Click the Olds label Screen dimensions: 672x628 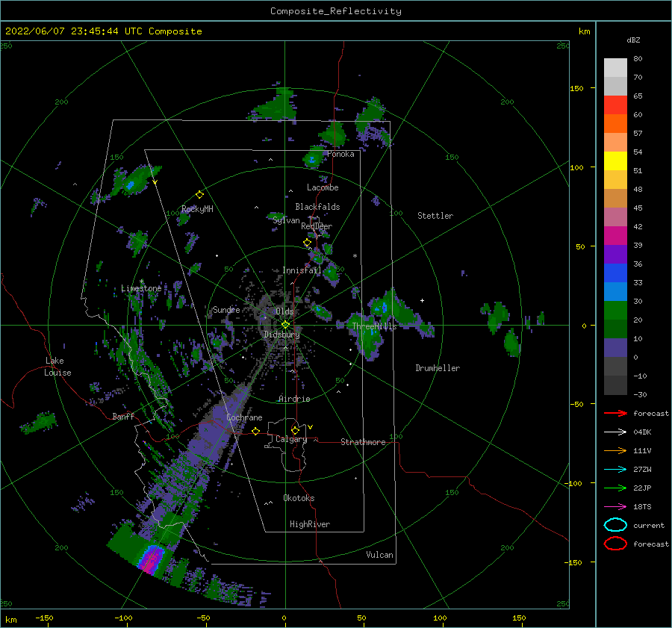284,311
